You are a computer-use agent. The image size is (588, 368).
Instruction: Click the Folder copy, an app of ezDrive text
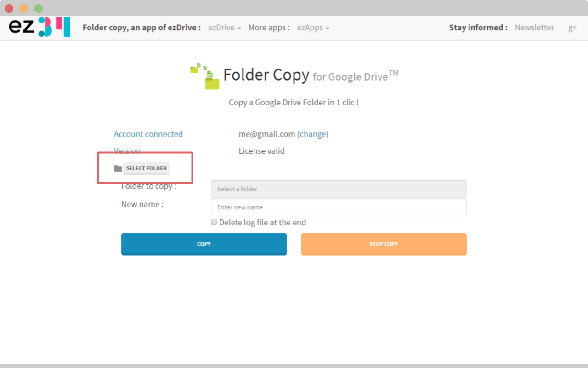click(141, 28)
